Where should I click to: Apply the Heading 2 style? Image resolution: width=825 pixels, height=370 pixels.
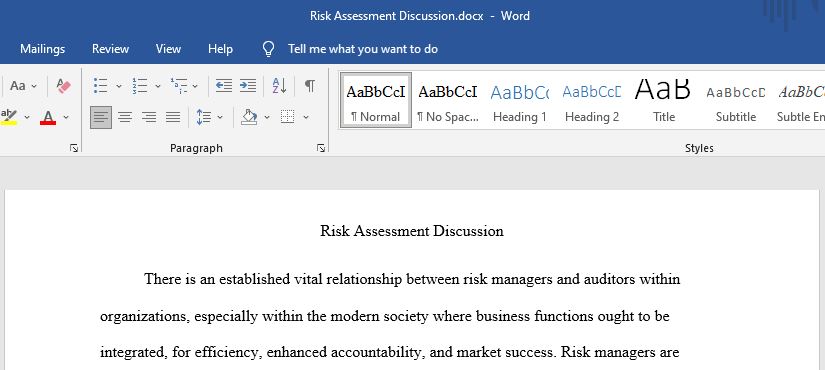pyautogui.click(x=592, y=101)
